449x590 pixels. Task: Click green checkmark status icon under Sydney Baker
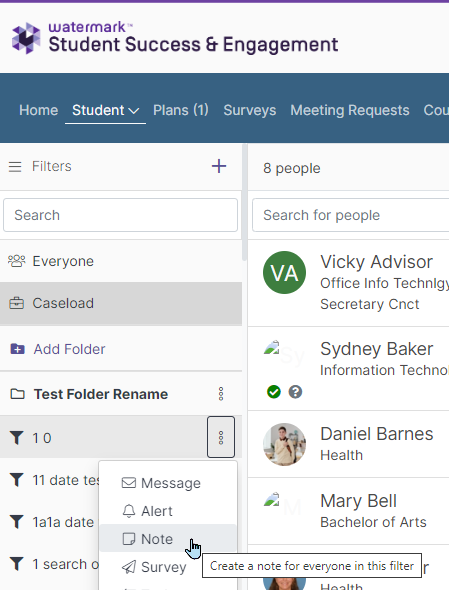[274, 392]
